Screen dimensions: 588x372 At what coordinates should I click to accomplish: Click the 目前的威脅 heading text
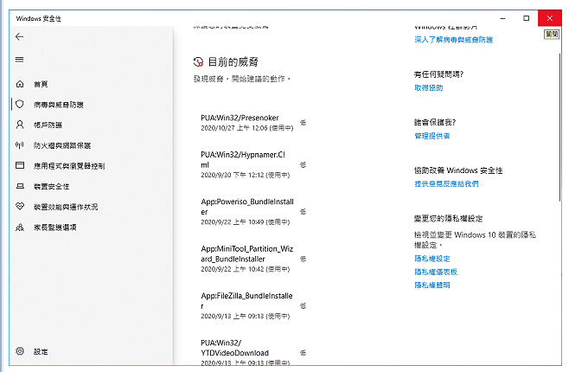click(x=233, y=62)
